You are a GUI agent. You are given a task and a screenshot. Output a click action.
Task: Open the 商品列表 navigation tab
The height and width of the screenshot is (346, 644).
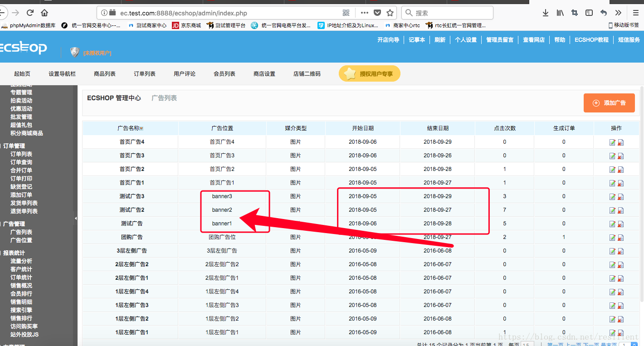coord(105,74)
